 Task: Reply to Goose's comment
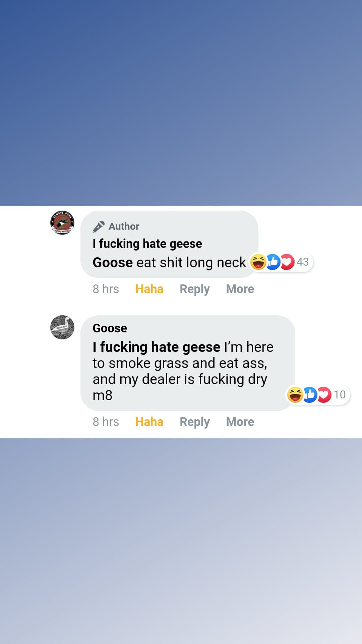[x=194, y=422]
